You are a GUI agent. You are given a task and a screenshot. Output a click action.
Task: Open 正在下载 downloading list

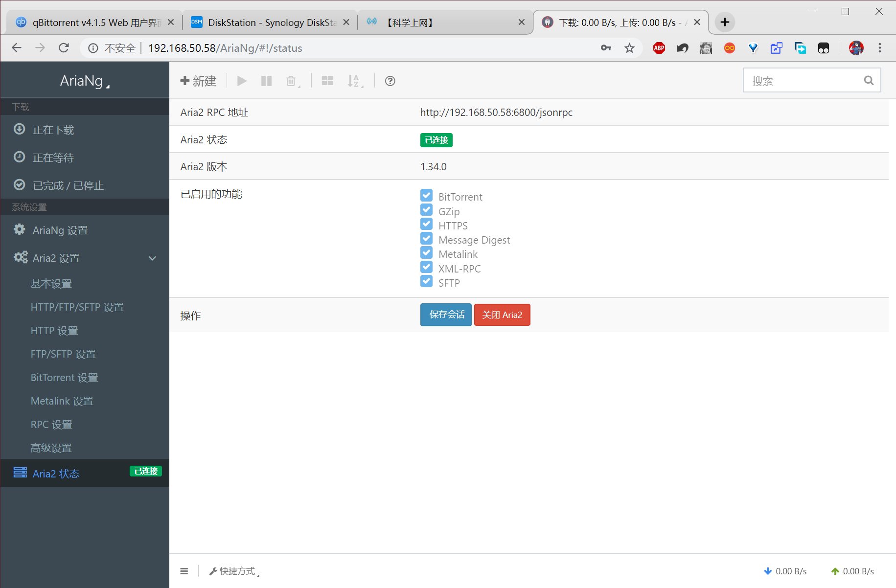(x=85, y=130)
